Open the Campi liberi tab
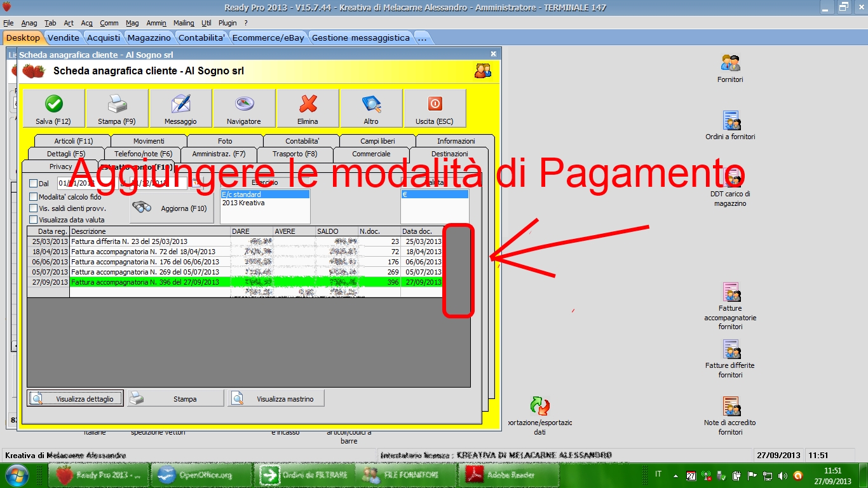The width and height of the screenshot is (868, 488). (377, 141)
